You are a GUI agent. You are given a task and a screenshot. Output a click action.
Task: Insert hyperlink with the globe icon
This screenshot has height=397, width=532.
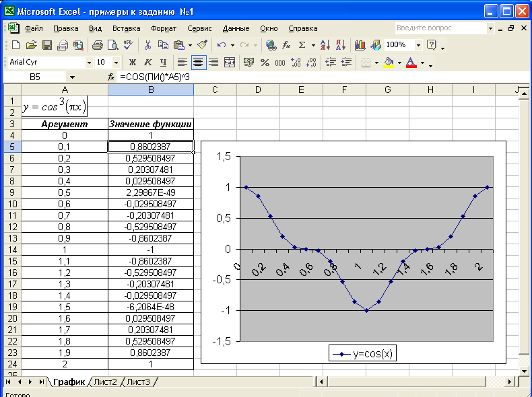tap(271, 45)
